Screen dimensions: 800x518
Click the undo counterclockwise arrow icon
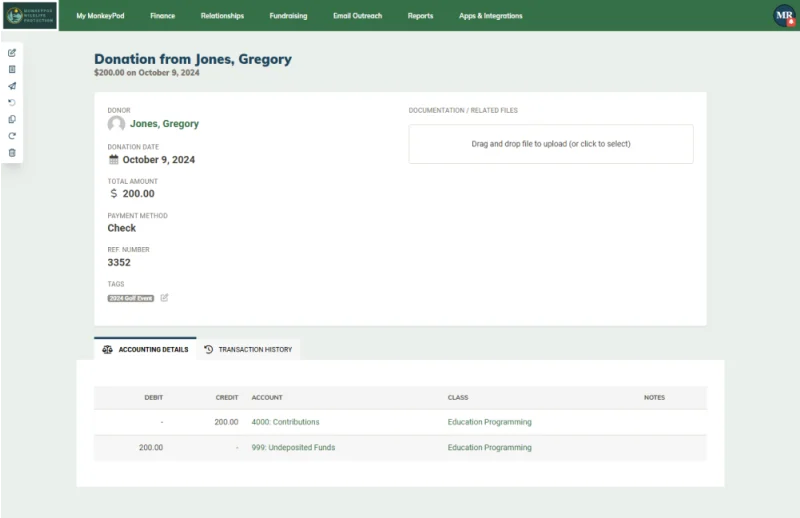pyautogui.click(x=12, y=103)
